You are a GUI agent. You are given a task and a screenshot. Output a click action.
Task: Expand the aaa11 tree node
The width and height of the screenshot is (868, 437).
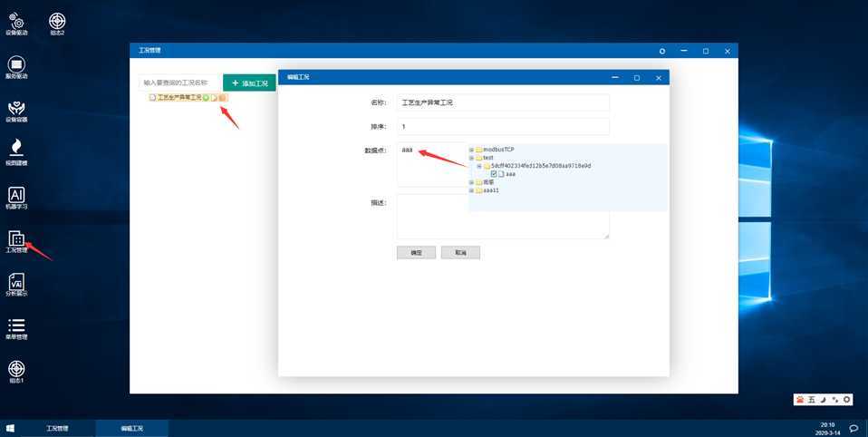coord(472,190)
